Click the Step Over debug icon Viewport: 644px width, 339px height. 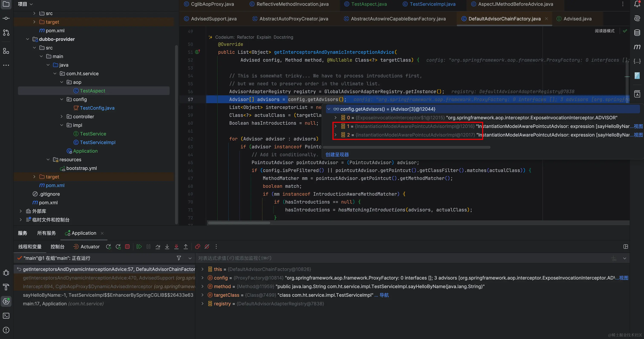[x=158, y=247]
